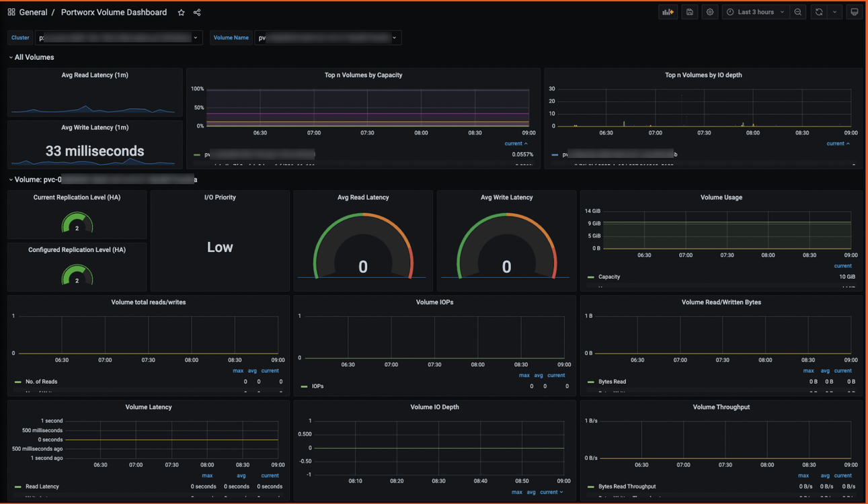Click green Capacity legend color swatch
Viewport: 868px width, 504px height.
(x=591, y=277)
